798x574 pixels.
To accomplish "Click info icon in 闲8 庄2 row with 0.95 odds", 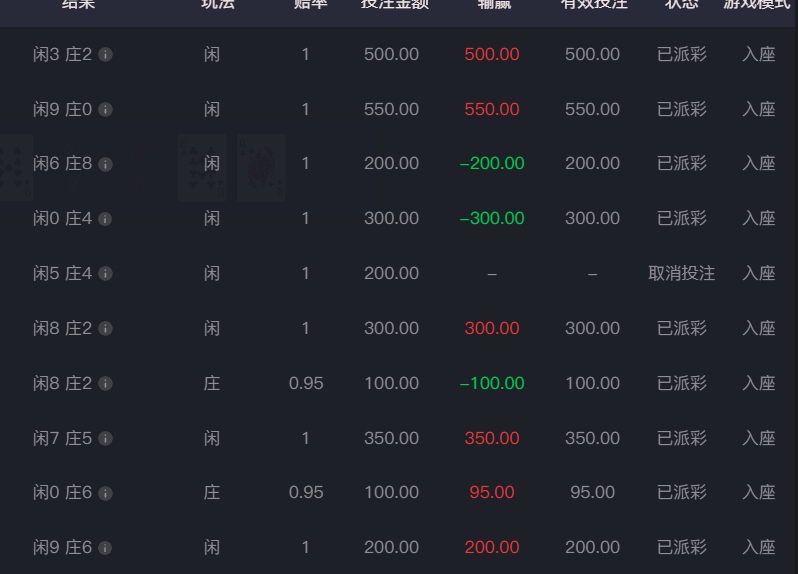I will click(105, 383).
